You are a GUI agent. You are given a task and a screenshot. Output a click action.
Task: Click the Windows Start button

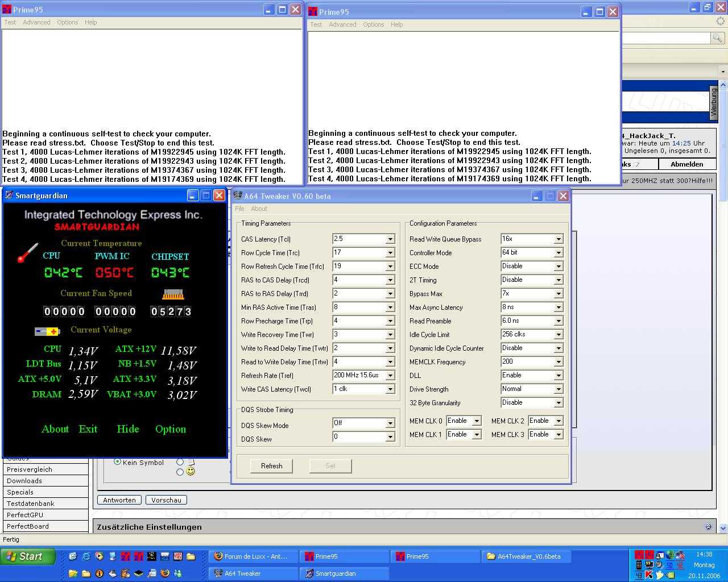(x=28, y=556)
